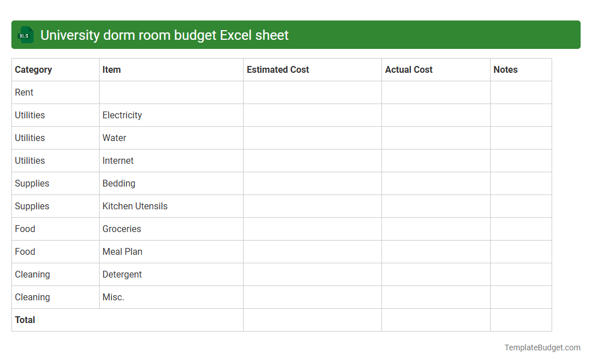
Task: Select the Groceries item cell
Action: pos(122,229)
